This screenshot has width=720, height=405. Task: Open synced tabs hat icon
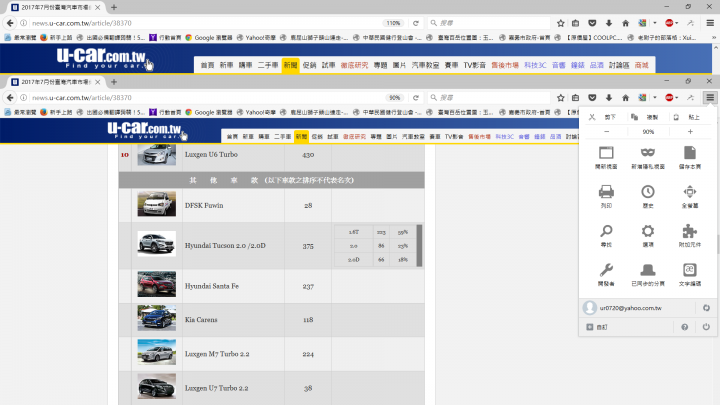pyautogui.click(x=648, y=270)
